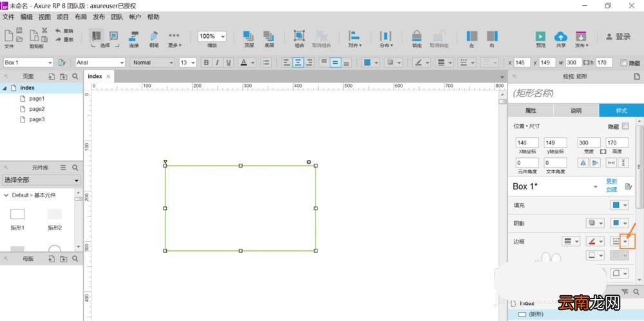Align text left

(287, 63)
